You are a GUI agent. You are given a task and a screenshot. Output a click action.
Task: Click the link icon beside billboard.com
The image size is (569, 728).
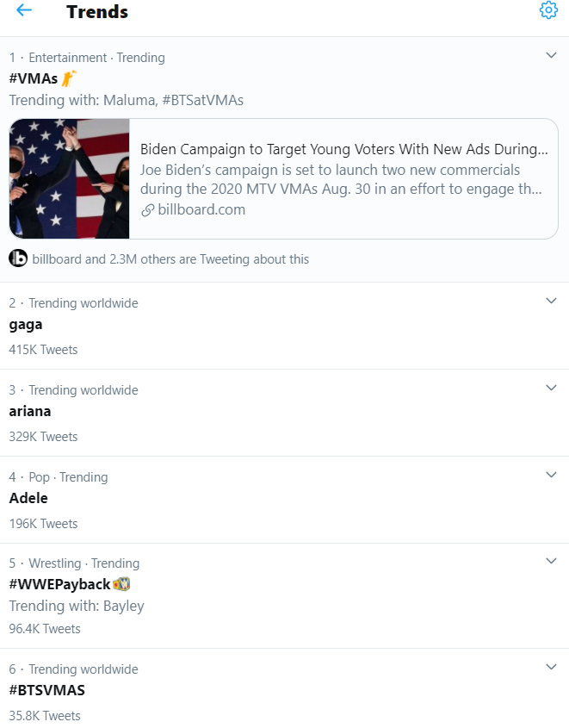[147, 210]
